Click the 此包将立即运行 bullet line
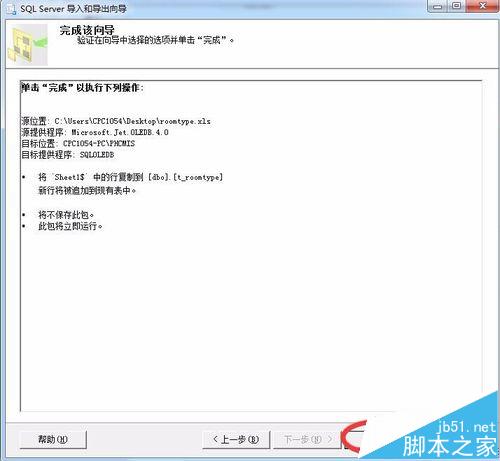The width and height of the screenshot is (500, 461). [x=70, y=226]
